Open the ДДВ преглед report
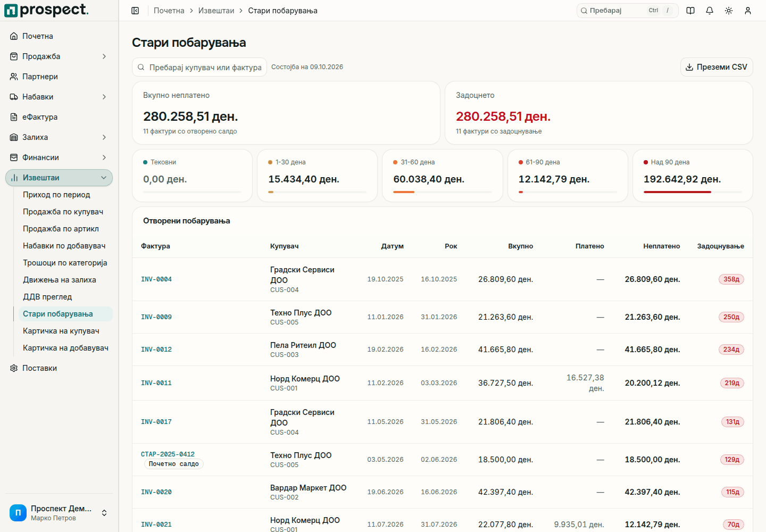Screen dimensions: 766x532 pyautogui.click(x=47, y=297)
